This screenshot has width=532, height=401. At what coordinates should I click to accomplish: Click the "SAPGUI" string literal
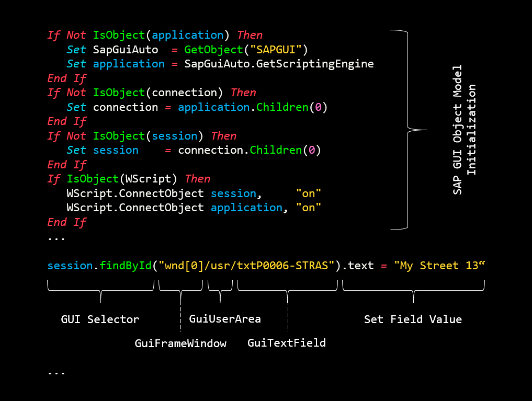[x=276, y=50]
